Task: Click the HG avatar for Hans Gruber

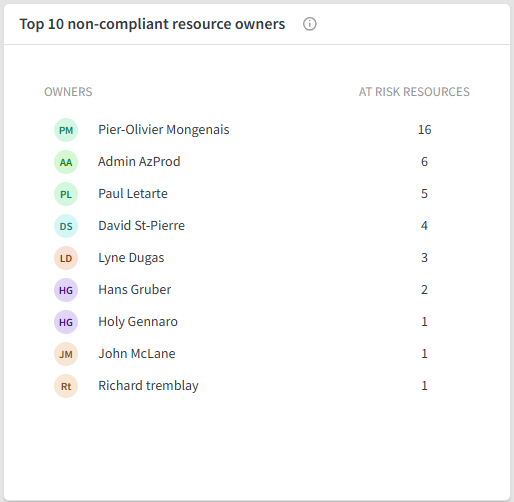Action: click(66, 290)
